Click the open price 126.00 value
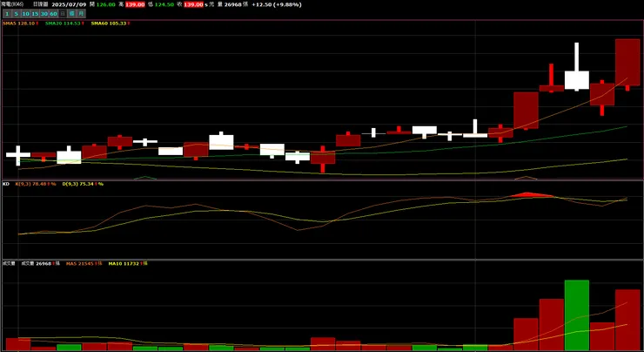The width and height of the screenshot is (644, 352). [x=106, y=4]
